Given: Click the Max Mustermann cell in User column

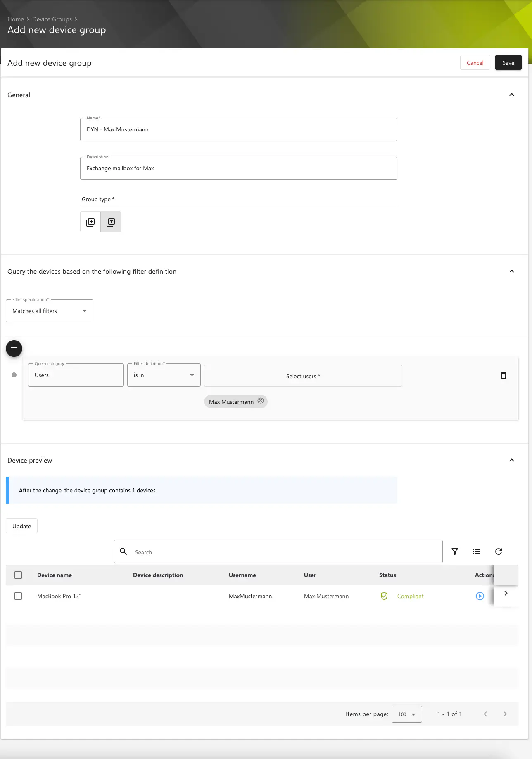Looking at the screenshot, I should pyautogui.click(x=326, y=596).
